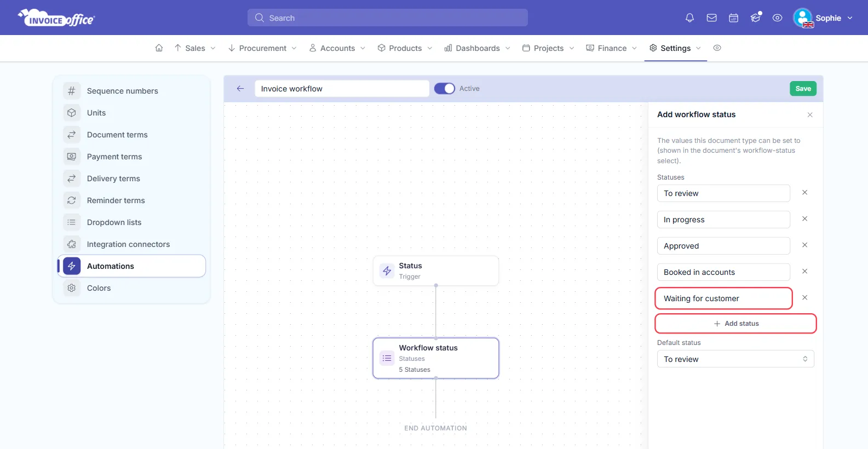Open the user dropdown chevron next to Sophie
Viewport: 868px width, 449px height.
click(x=850, y=18)
